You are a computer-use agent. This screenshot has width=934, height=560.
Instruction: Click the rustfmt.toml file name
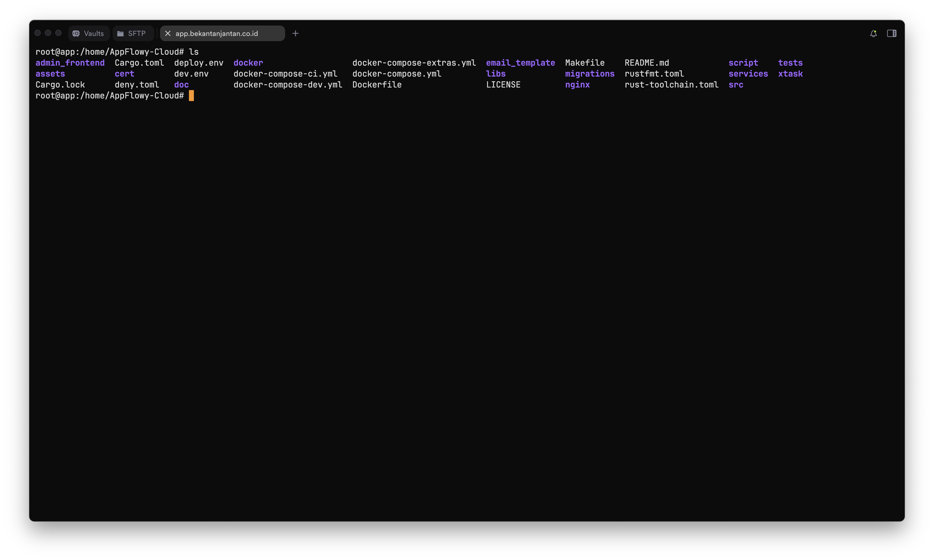pyautogui.click(x=654, y=74)
